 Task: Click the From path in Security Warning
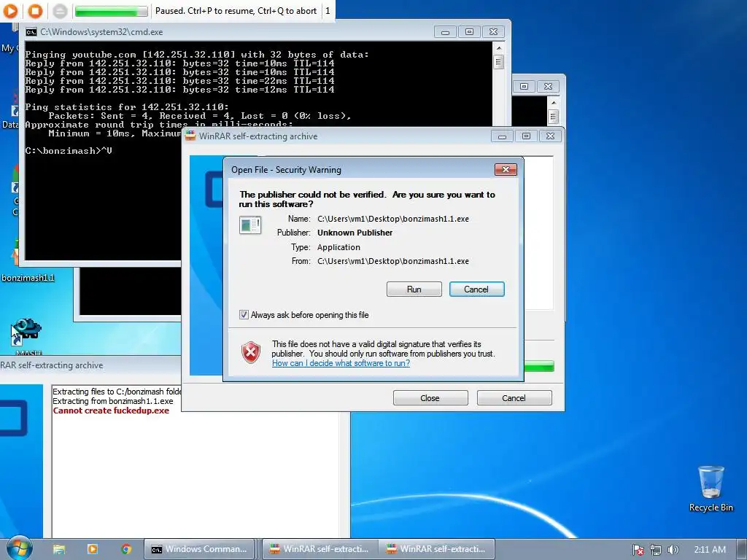(393, 261)
